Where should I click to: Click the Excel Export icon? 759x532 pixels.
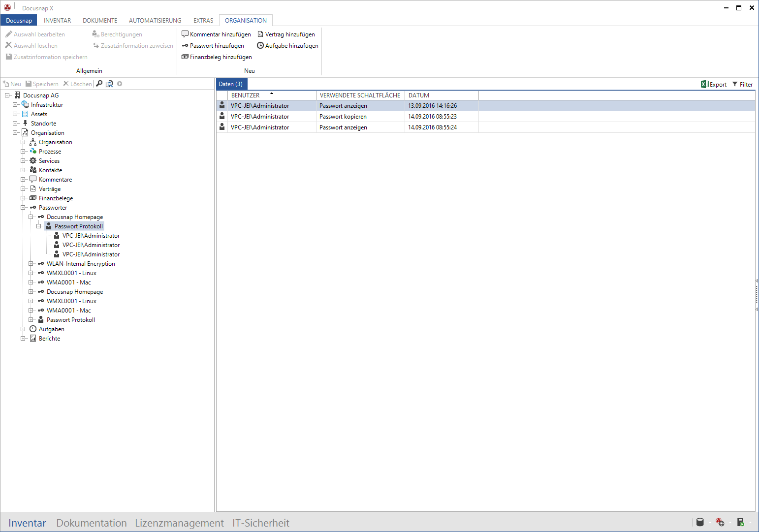point(704,84)
